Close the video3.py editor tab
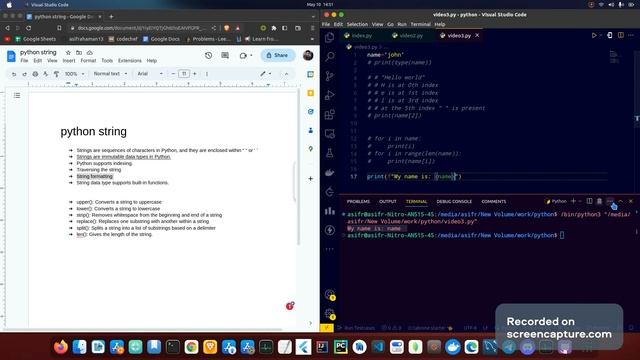Image resolution: width=640 pixels, height=360 pixels. tap(477, 36)
